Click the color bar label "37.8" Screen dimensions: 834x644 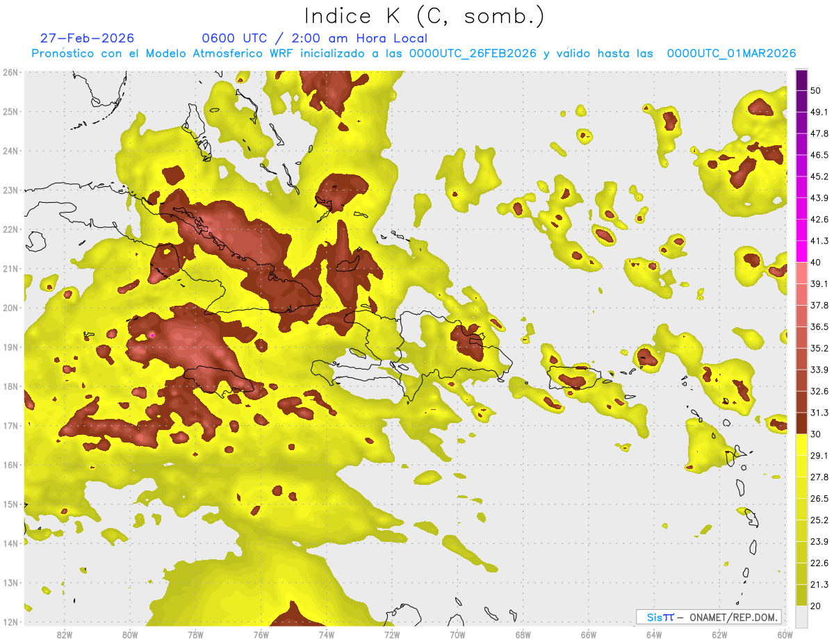point(819,305)
